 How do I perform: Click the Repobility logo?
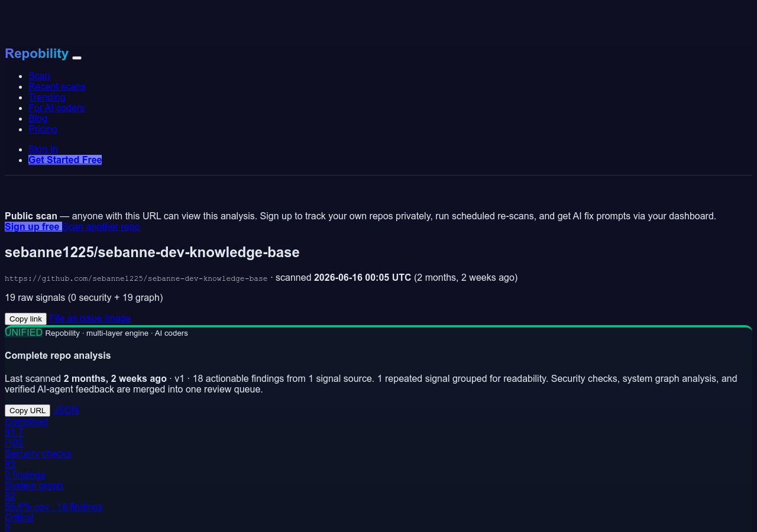(37, 53)
